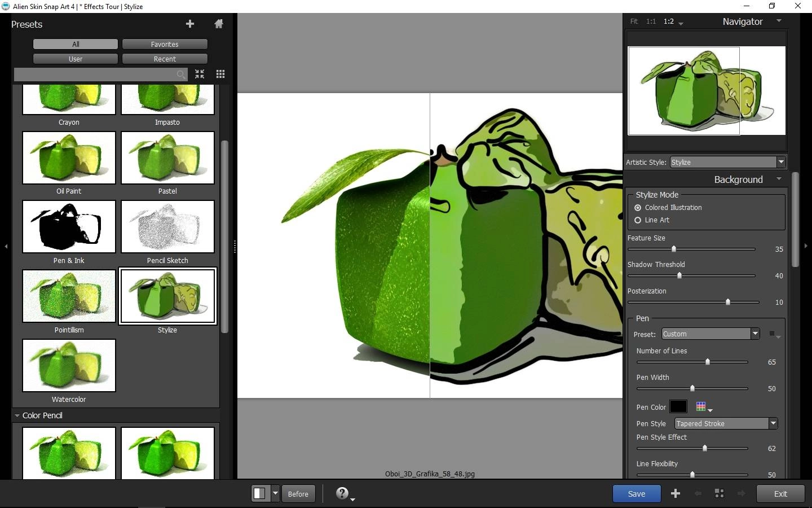Image resolution: width=812 pixels, height=508 pixels.
Task: Click the split preview layout icon
Action: point(259,493)
